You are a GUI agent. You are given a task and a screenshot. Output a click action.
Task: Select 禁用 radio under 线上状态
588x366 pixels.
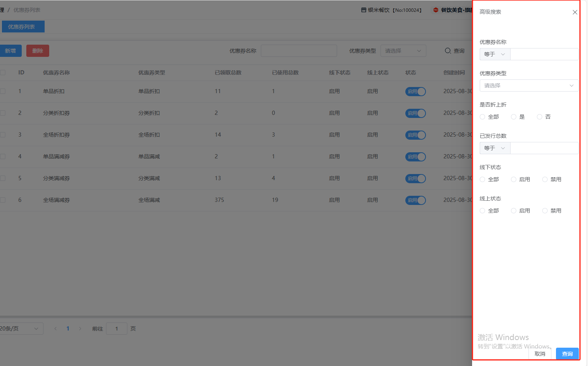[x=545, y=211]
